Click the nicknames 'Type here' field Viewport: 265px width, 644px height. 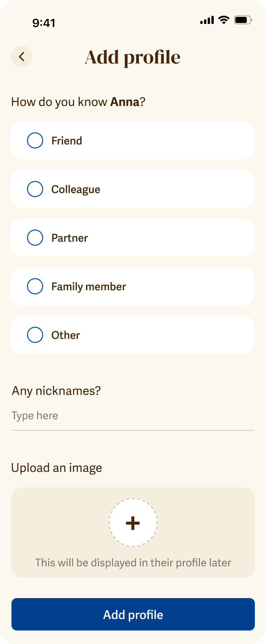click(x=133, y=416)
